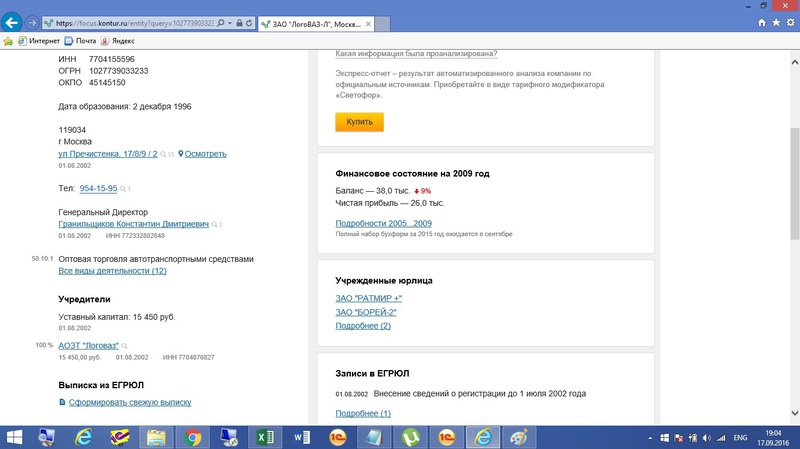Go forward with the browser forward arrow

point(32,23)
